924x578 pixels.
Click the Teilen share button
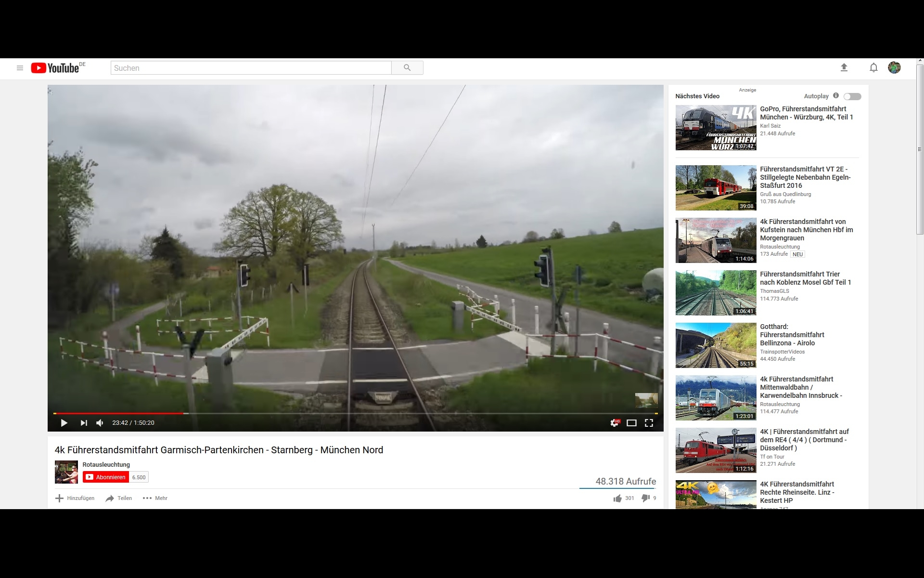click(x=119, y=498)
